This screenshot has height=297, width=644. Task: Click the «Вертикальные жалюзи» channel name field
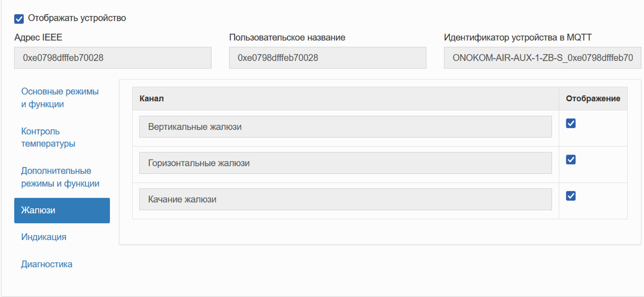(x=345, y=126)
